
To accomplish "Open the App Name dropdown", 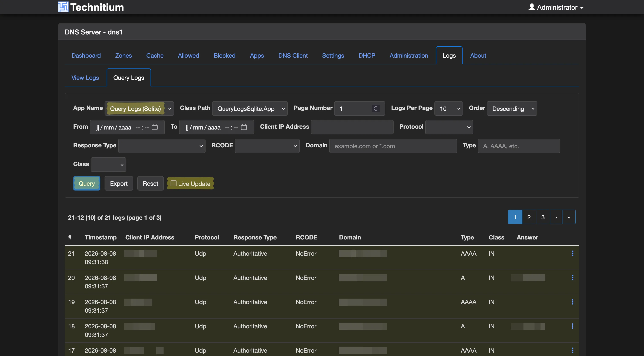I will pyautogui.click(x=139, y=108).
